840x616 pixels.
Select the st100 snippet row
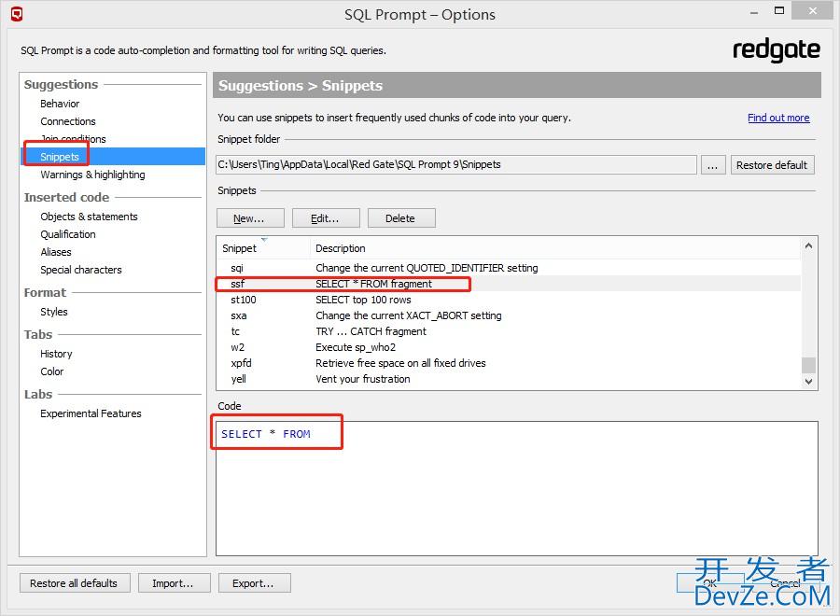coord(509,300)
